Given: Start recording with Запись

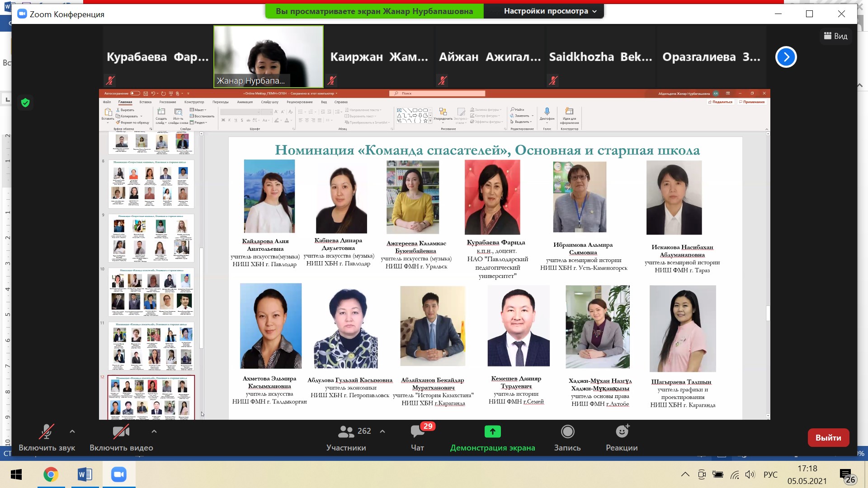Looking at the screenshot, I should click(x=567, y=438).
